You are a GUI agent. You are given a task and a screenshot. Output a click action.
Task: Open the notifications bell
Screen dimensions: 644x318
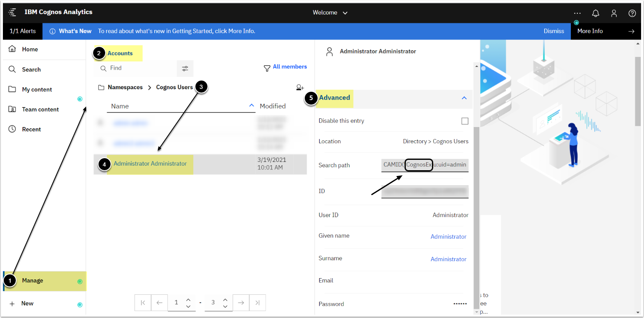pyautogui.click(x=596, y=13)
